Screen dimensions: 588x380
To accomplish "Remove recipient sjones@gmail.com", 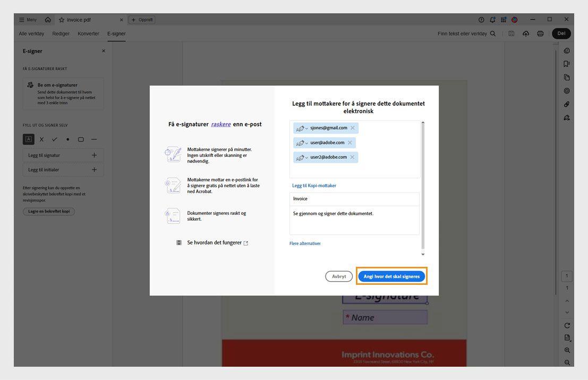I will click(353, 128).
